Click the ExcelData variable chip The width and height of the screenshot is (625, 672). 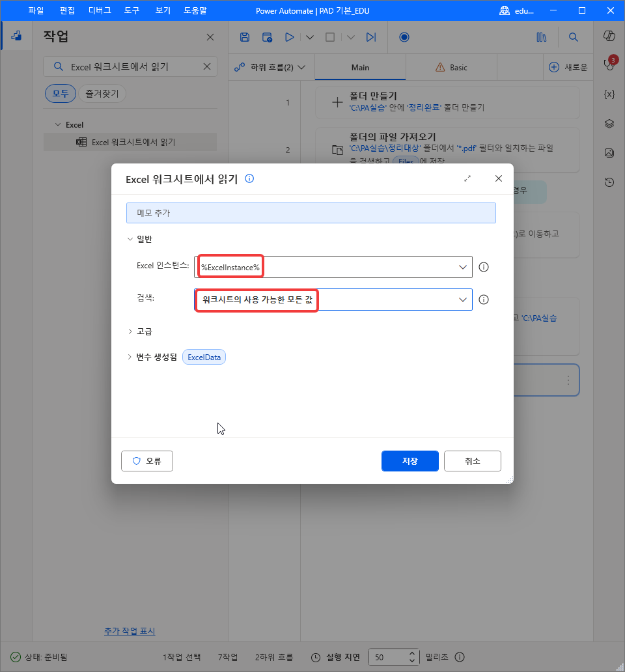click(204, 357)
